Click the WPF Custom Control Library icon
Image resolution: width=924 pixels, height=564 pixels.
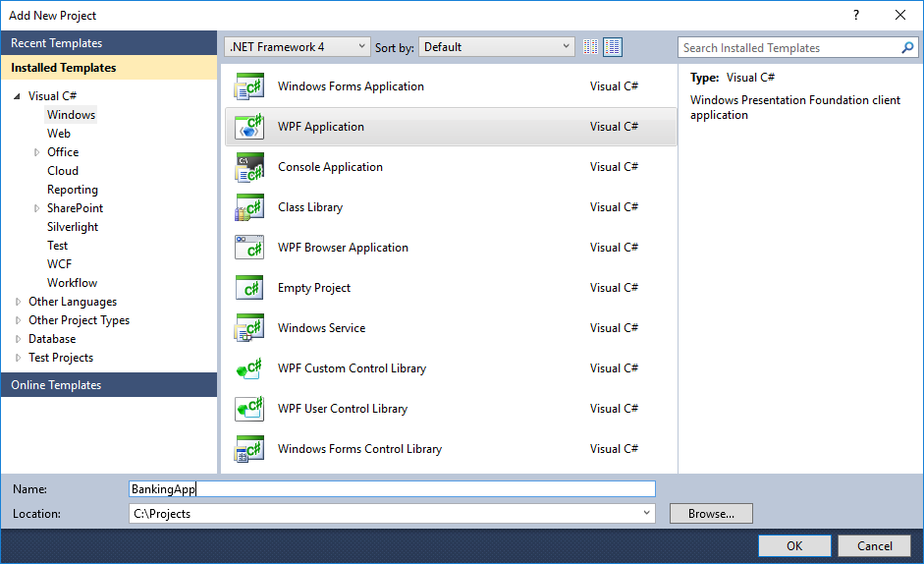[249, 368]
